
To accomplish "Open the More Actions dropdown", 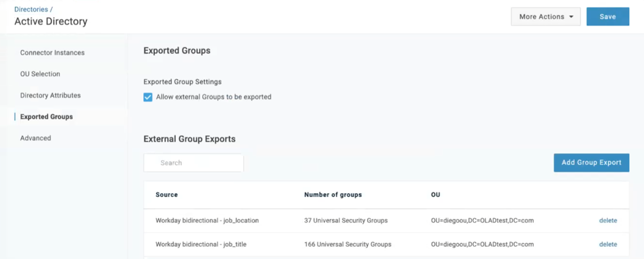I will [545, 16].
